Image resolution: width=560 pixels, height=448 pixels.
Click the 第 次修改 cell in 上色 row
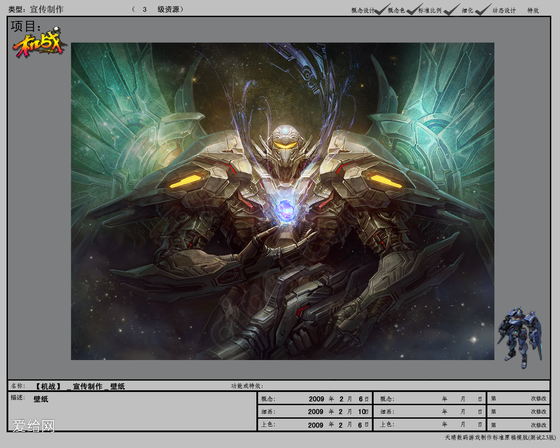(519, 425)
